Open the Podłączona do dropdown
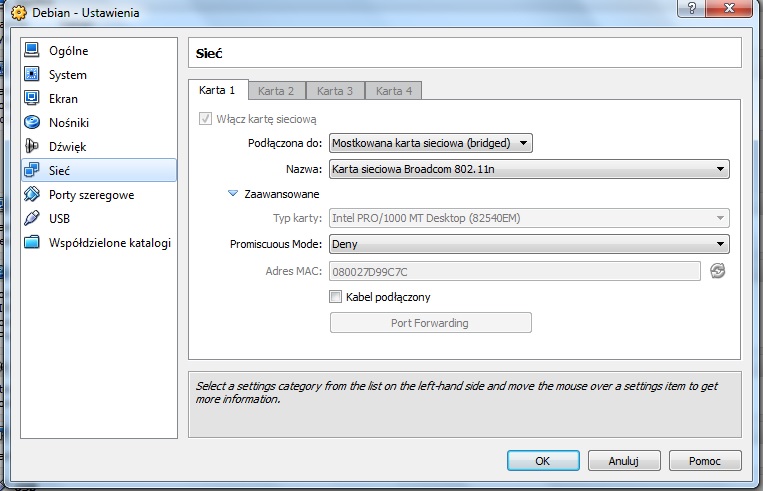 [x=430, y=143]
